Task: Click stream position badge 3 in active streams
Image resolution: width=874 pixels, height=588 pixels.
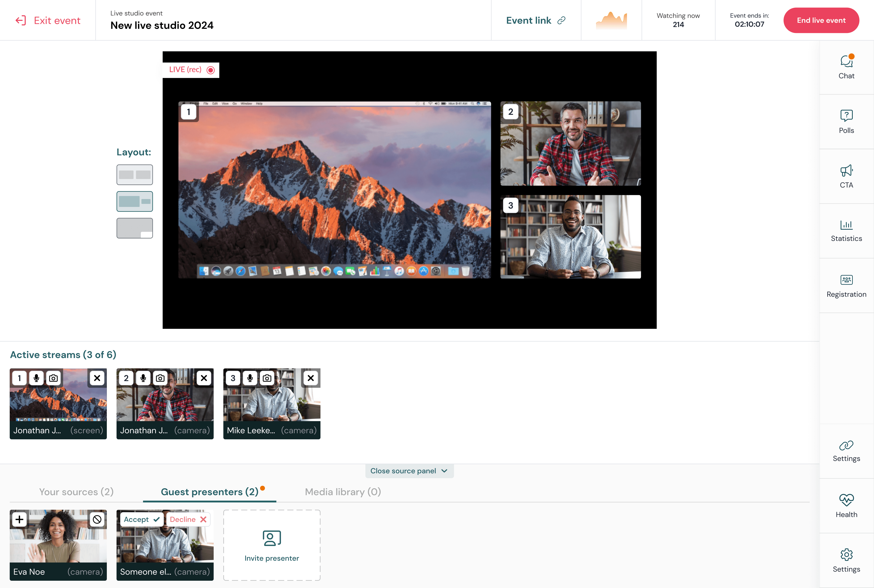Action: (233, 378)
